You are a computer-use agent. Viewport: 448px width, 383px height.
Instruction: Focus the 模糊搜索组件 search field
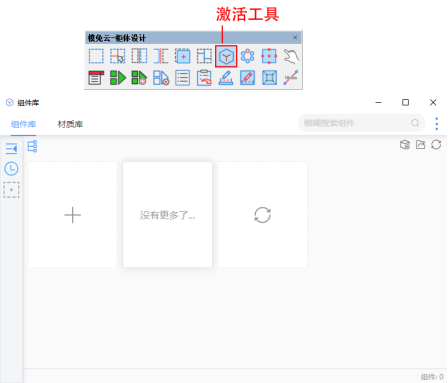point(361,123)
